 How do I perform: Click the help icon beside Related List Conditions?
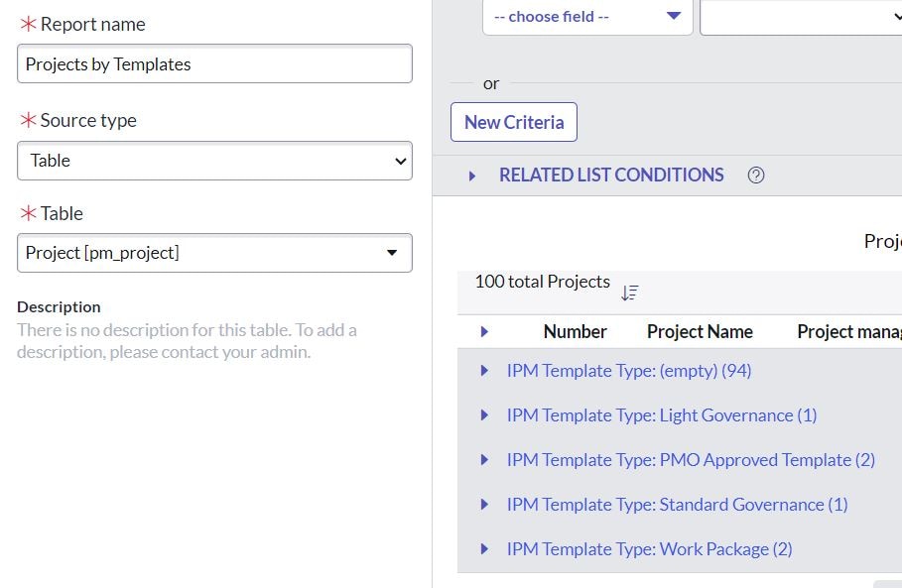(756, 176)
